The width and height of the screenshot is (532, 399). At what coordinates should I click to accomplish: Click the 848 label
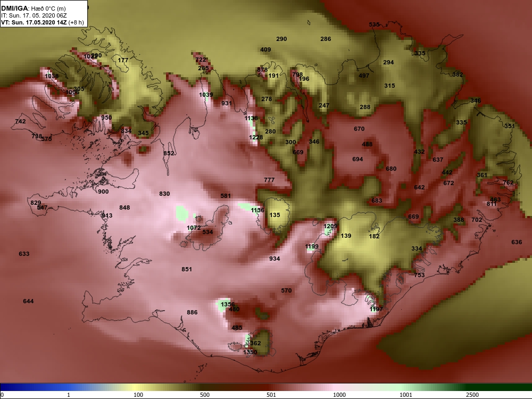point(124,207)
